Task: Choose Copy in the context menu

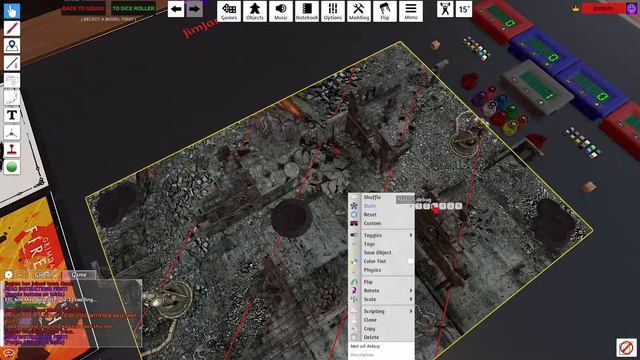Action: tap(381, 329)
